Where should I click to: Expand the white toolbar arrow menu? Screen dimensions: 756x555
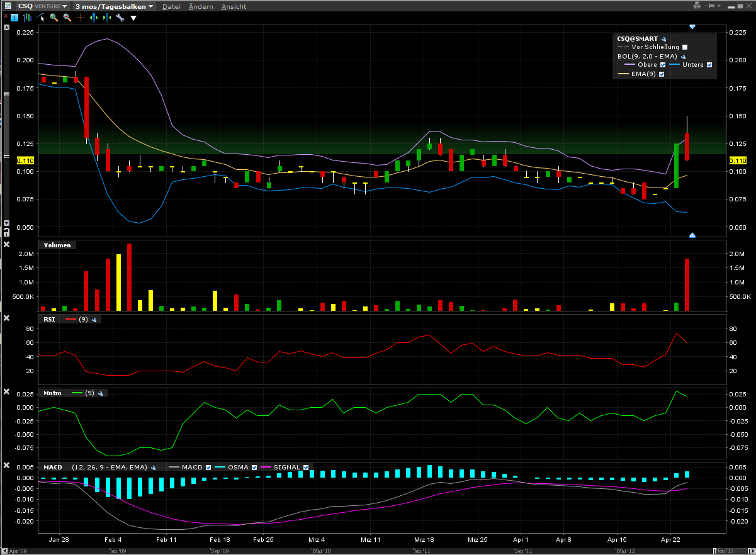tap(133, 18)
